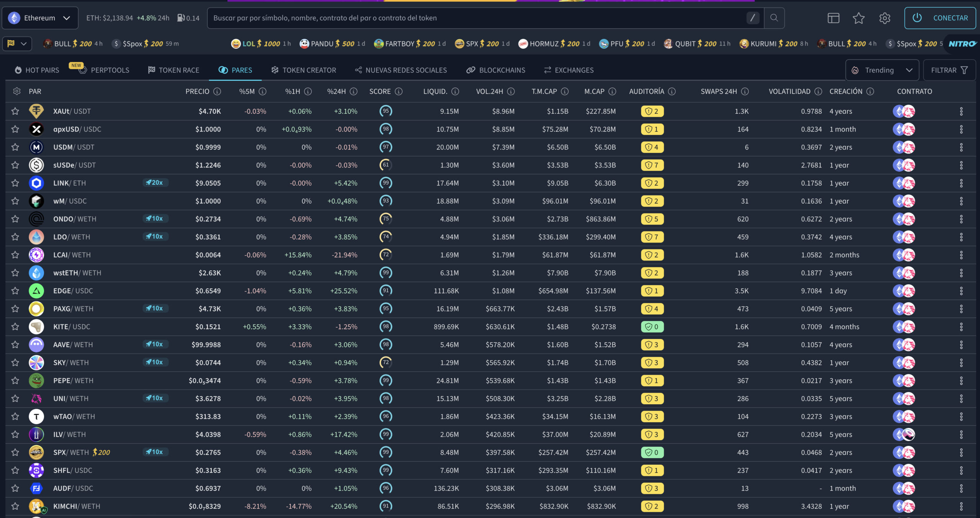The width and height of the screenshot is (980, 518).
Task: Switch to the TOKEN CREATOR tab
Action: (304, 70)
